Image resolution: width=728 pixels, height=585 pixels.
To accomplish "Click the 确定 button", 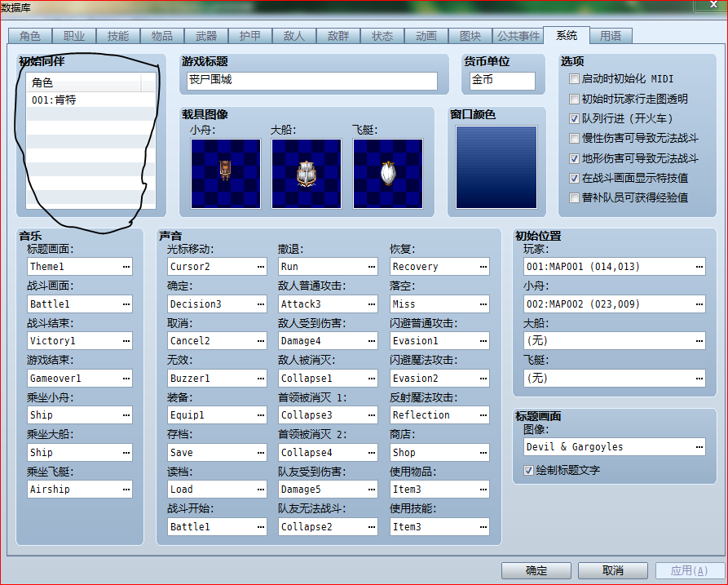I will (x=536, y=570).
